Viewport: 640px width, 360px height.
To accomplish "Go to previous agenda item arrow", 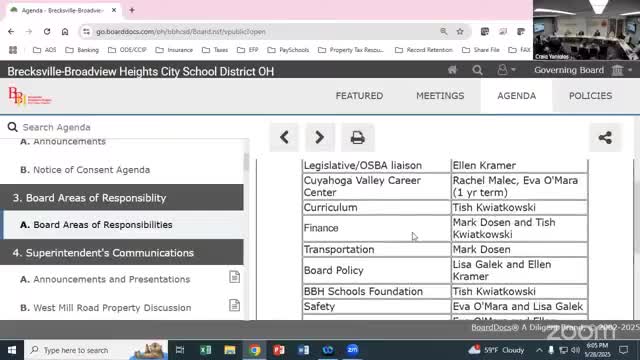I will (x=284, y=137).
